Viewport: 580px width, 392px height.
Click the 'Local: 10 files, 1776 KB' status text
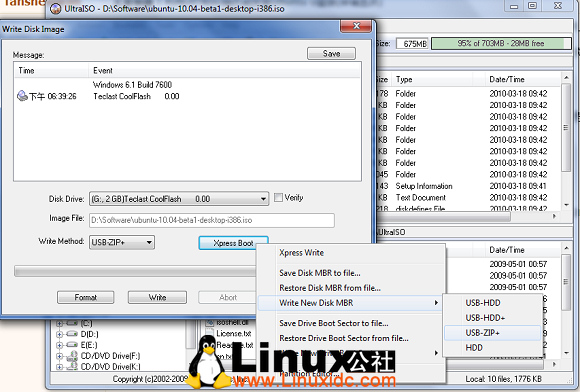(503, 379)
